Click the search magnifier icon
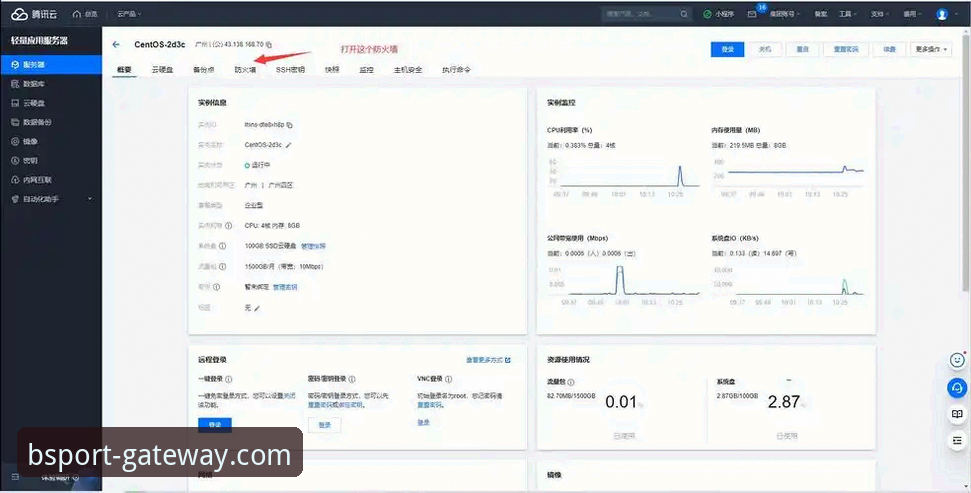 coord(684,14)
